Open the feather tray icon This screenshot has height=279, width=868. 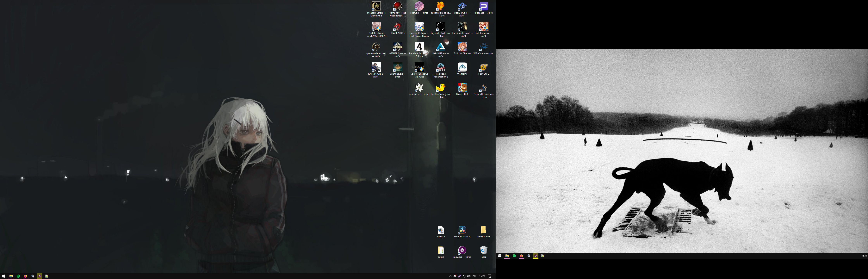[x=460, y=276]
